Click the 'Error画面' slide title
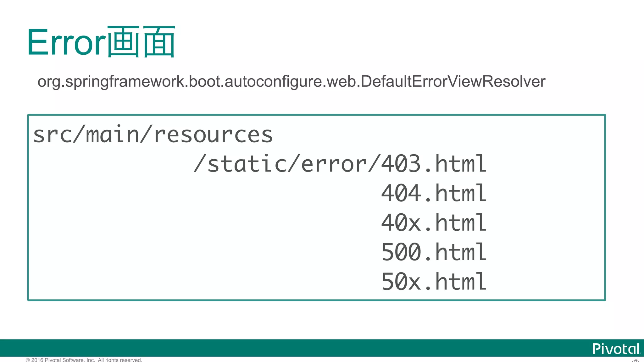 coord(101,42)
